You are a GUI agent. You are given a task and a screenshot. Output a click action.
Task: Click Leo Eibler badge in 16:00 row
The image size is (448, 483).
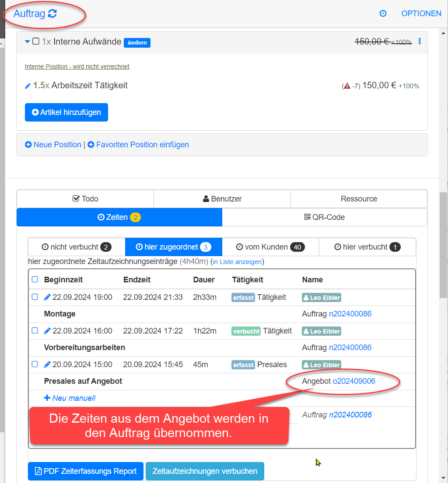[x=322, y=331]
